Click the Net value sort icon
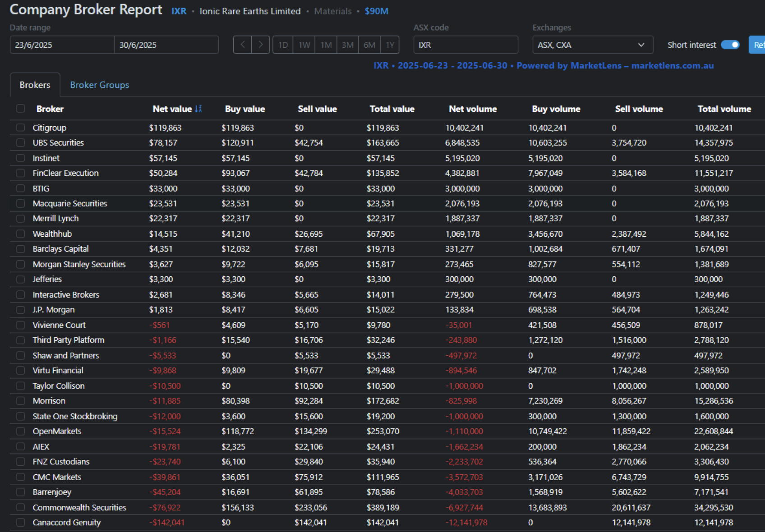Screen dimensions: 765x532 (198, 109)
